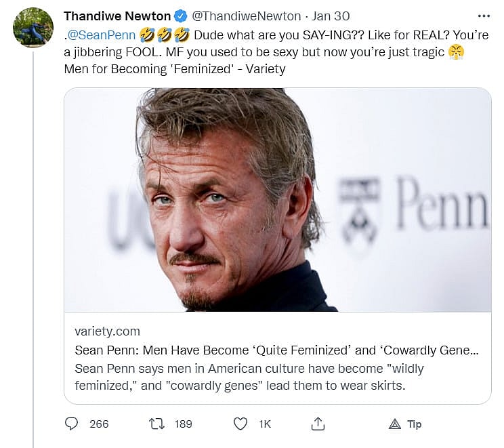Retweet using the arrows icon

pyautogui.click(x=156, y=424)
